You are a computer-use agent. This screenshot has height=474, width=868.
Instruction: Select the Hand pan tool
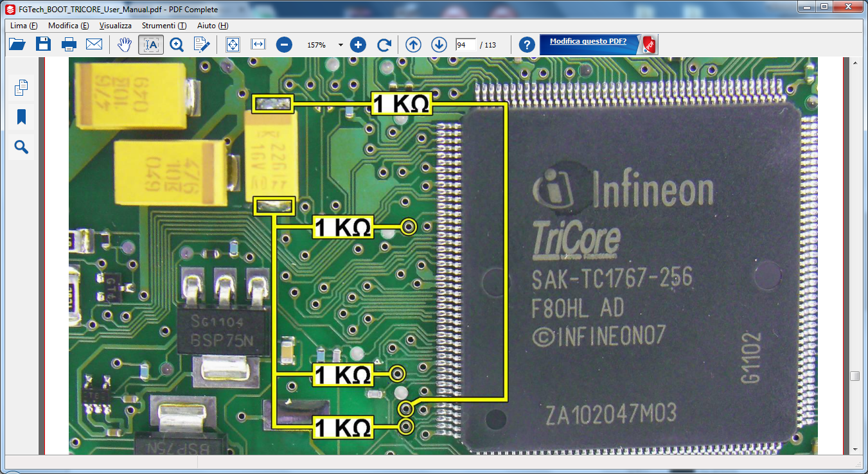(x=125, y=44)
